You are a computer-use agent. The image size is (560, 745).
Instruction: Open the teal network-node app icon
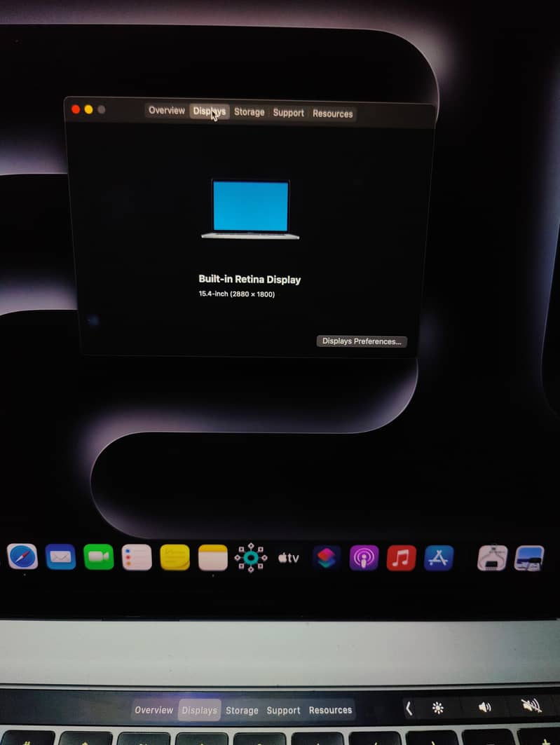(251, 558)
